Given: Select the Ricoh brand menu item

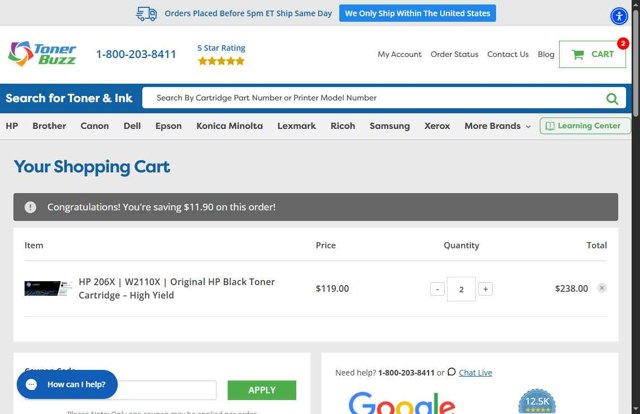Looking at the screenshot, I should pyautogui.click(x=343, y=126).
